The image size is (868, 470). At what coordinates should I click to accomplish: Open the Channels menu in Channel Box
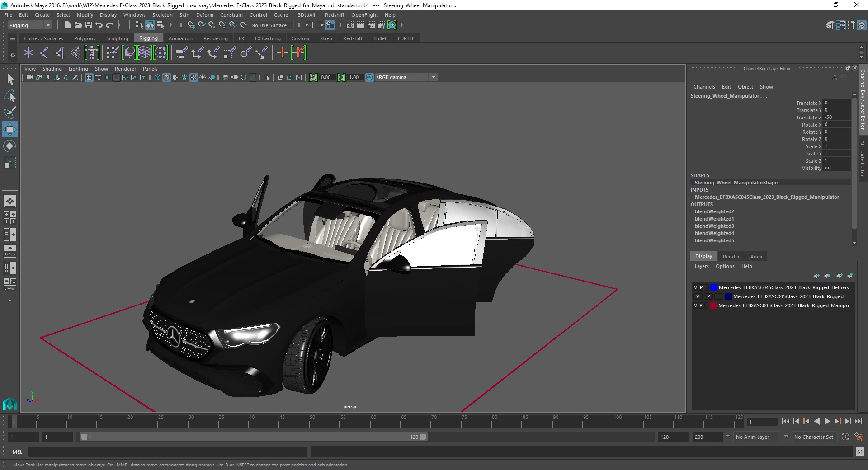click(704, 87)
